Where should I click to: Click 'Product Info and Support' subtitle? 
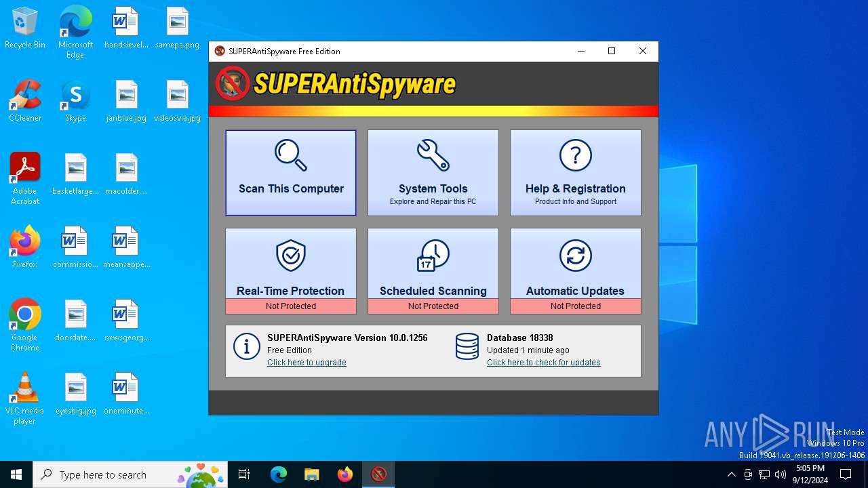576,201
